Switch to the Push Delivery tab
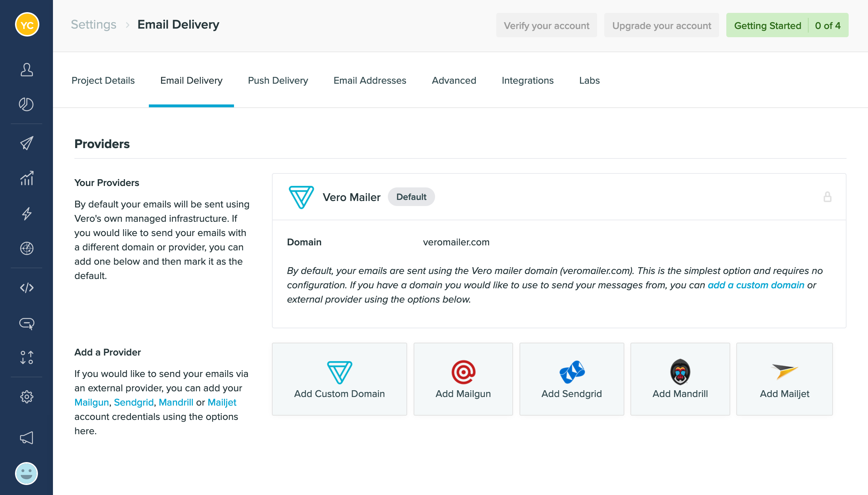Image resolution: width=868 pixels, height=495 pixels. point(278,80)
